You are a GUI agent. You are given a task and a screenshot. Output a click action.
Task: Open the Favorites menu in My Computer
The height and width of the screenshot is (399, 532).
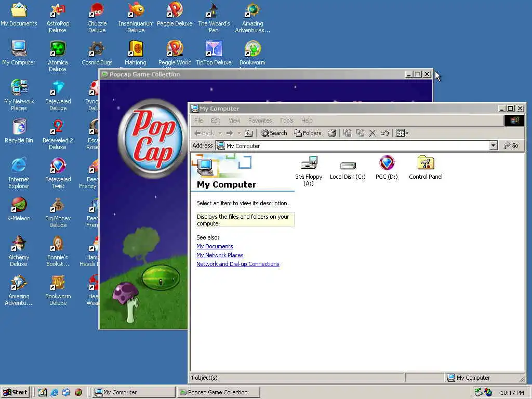pos(260,121)
